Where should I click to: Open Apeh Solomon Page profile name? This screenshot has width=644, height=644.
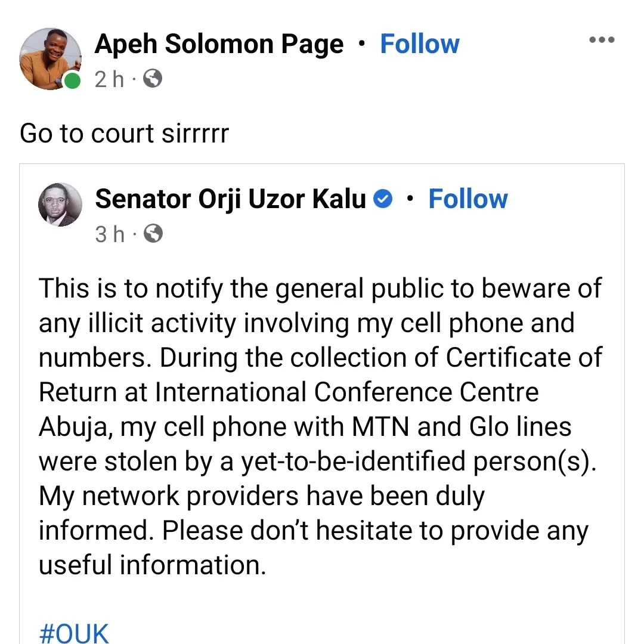219,44
